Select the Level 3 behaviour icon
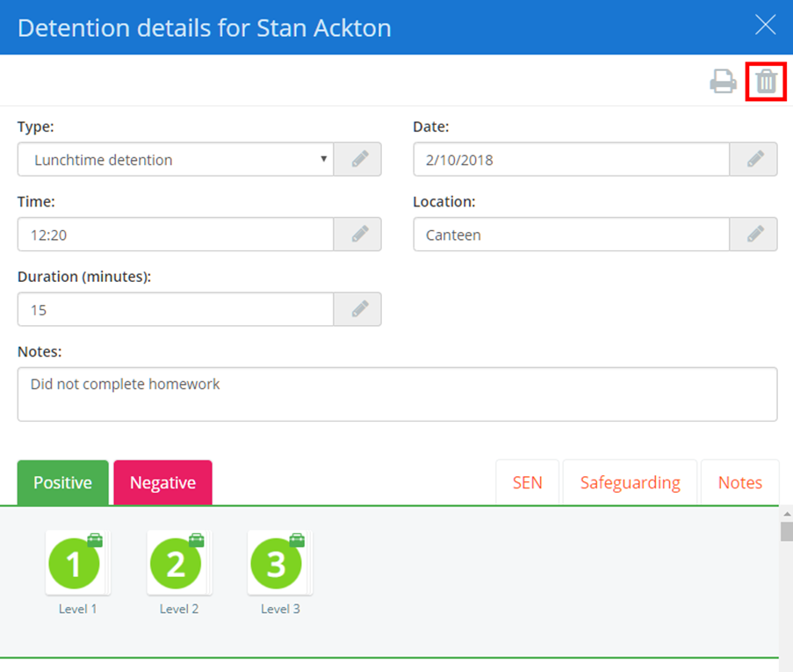793x672 pixels. point(279,562)
